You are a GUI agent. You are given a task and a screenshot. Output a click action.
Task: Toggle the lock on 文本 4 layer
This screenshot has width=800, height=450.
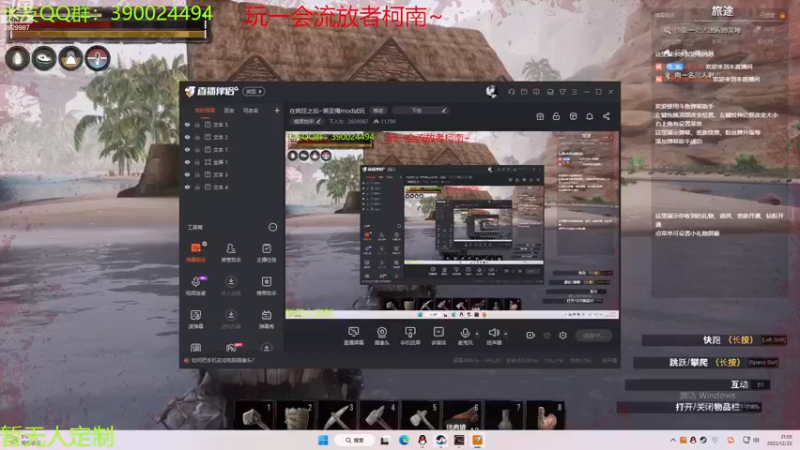[x=197, y=187]
